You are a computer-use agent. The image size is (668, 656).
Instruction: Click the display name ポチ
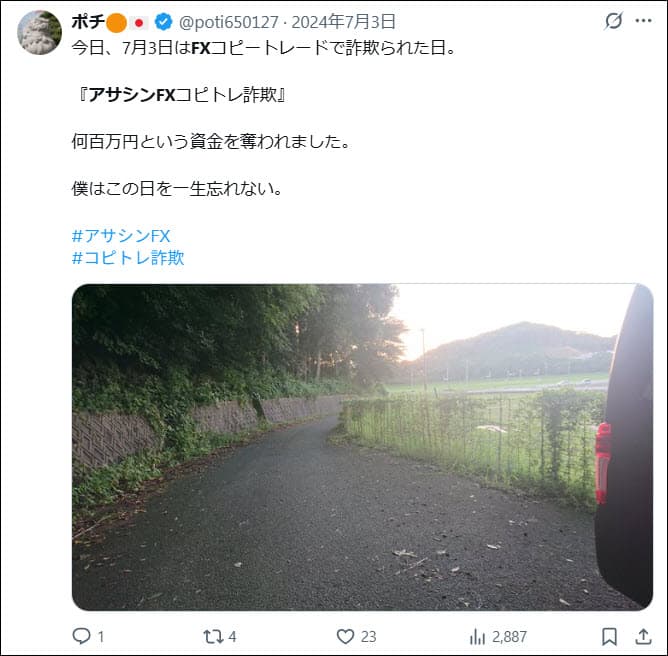pos(88,22)
